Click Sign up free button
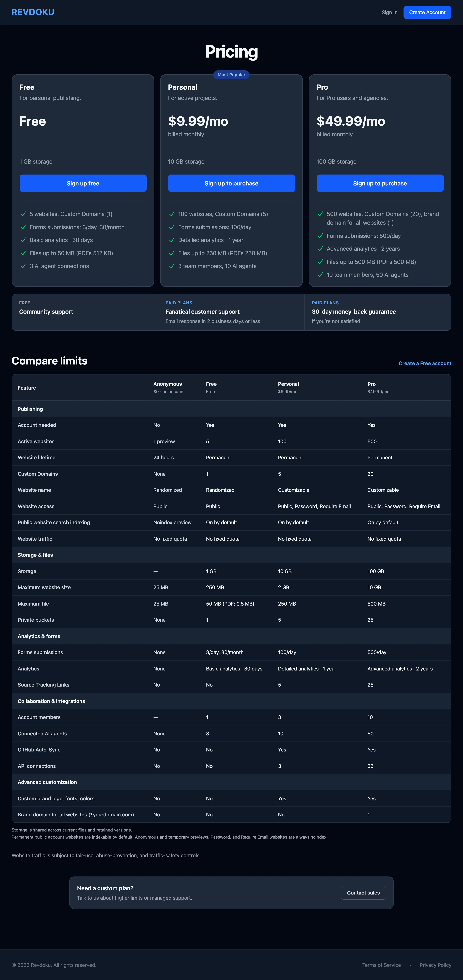Viewport: 463px width, 980px height. [83, 183]
